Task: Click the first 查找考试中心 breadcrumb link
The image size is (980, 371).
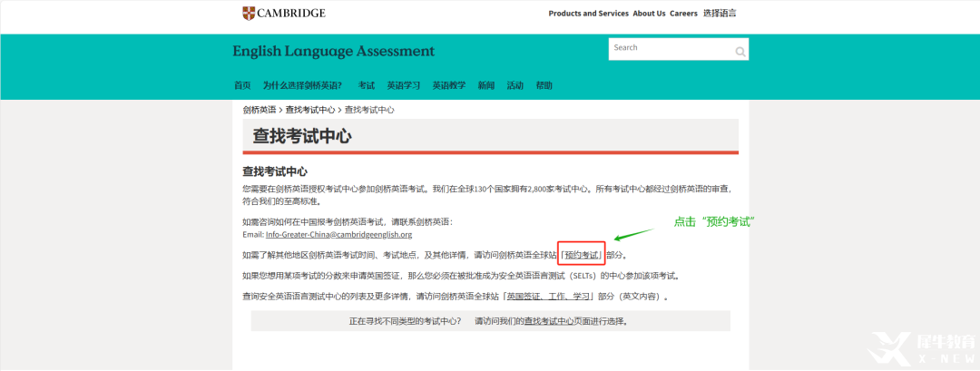Action: [310, 109]
